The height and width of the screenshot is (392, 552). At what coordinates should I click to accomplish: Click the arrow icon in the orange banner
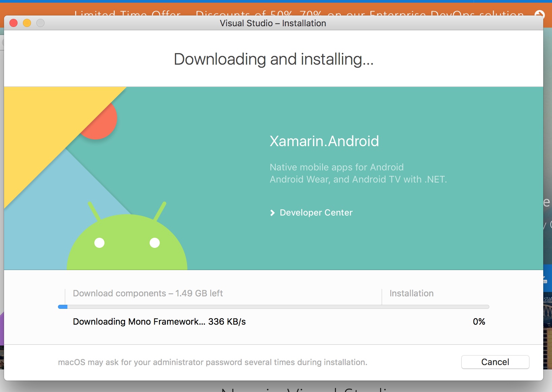pos(539,14)
